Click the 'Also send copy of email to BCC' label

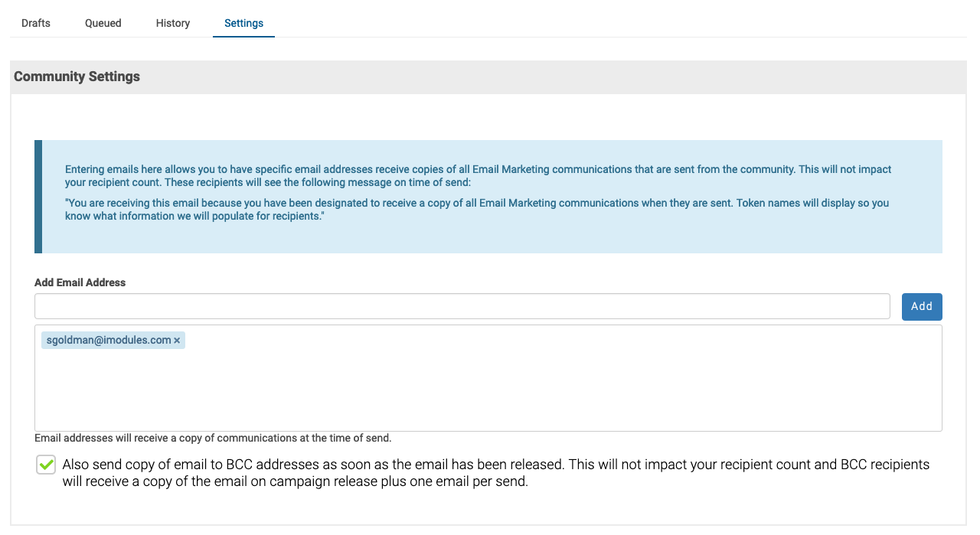coord(496,474)
